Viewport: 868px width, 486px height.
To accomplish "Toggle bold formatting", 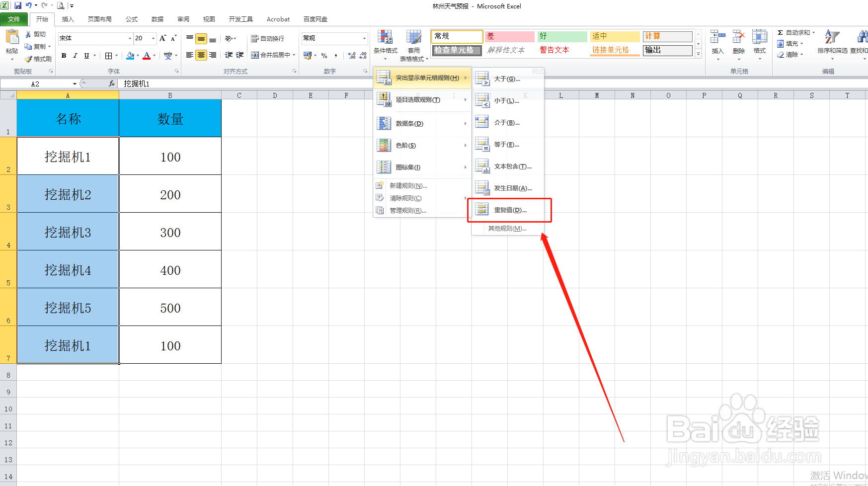I will (x=64, y=56).
